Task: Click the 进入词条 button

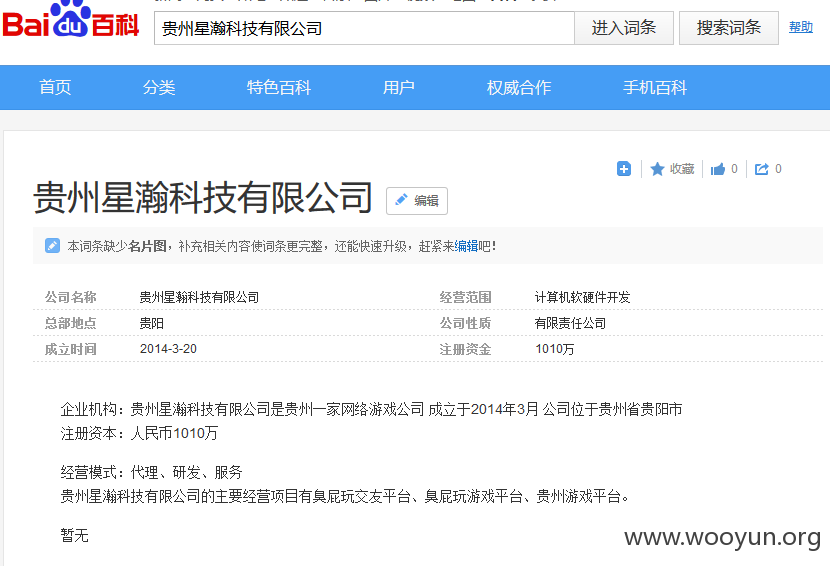Action: coord(624,28)
